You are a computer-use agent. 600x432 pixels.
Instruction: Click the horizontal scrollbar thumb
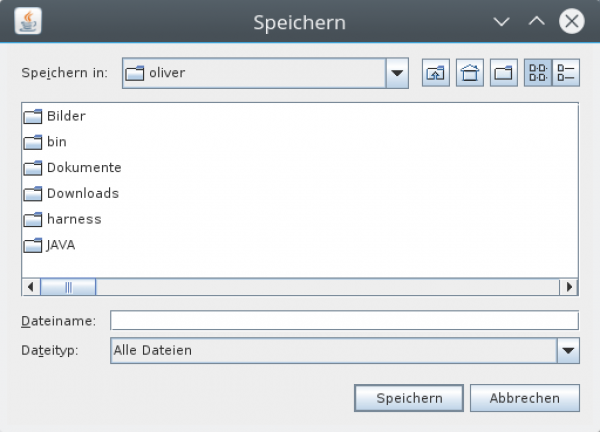click(x=69, y=287)
